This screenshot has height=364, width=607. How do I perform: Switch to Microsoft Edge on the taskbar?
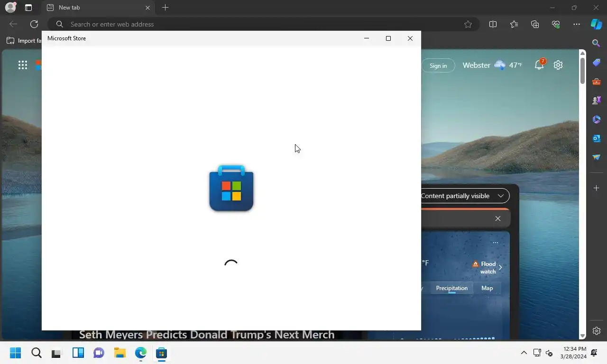pos(140,353)
